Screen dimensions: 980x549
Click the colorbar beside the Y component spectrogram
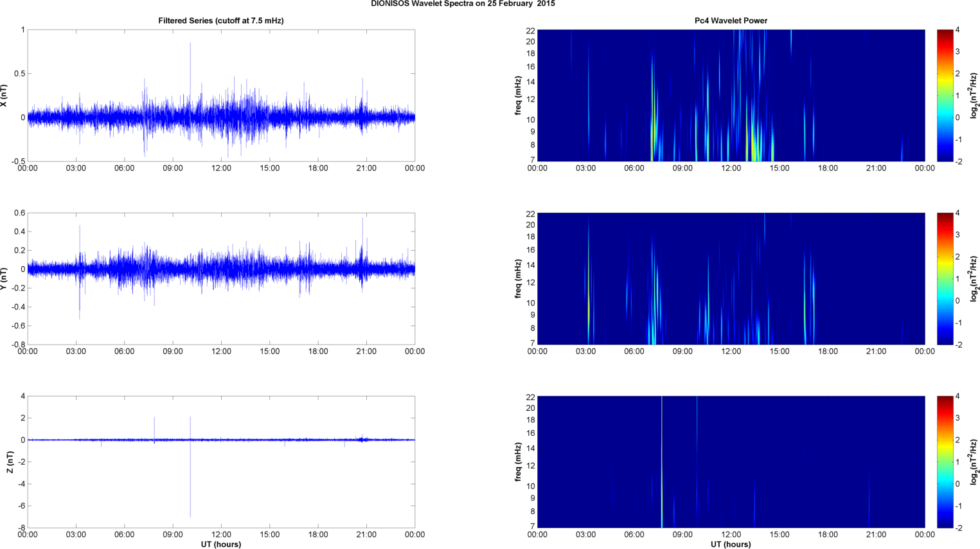[x=945, y=278]
